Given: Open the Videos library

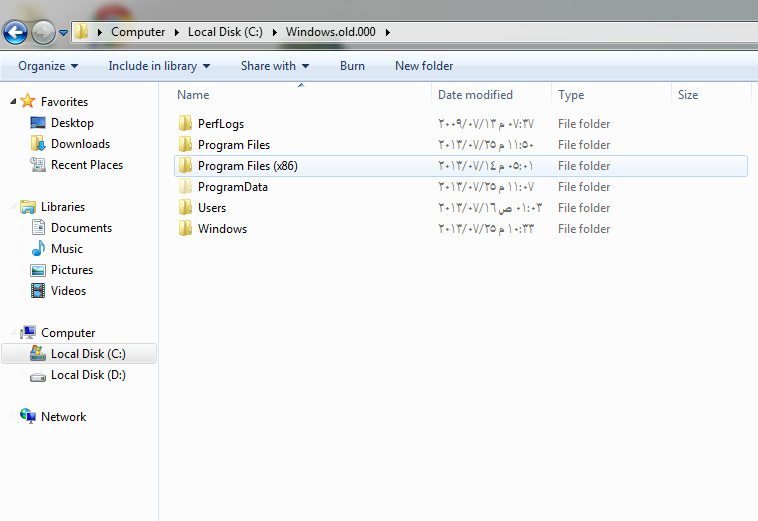Looking at the screenshot, I should pos(69,291).
